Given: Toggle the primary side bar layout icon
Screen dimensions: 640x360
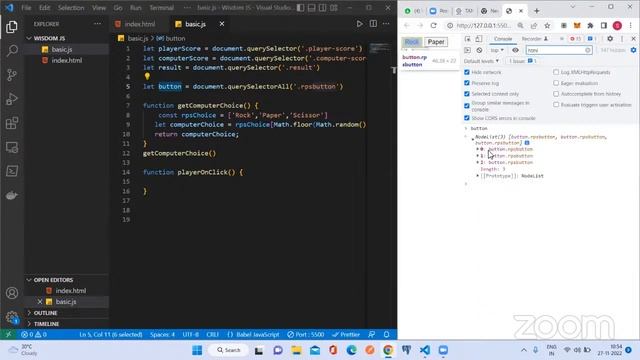Looking at the screenshot, I should (300, 7).
